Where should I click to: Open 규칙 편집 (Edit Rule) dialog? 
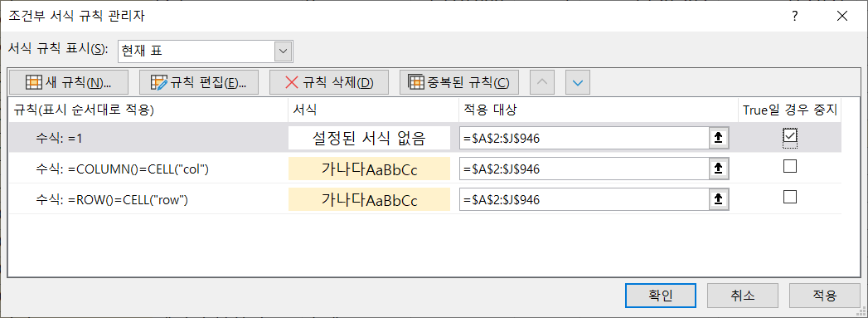[x=199, y=82]
